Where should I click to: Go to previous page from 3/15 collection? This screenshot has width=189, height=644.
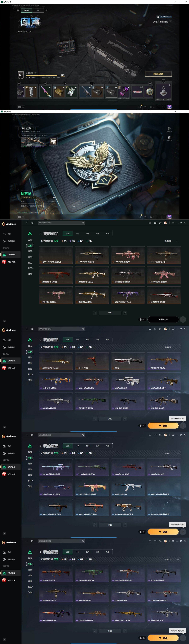point(95,631)
